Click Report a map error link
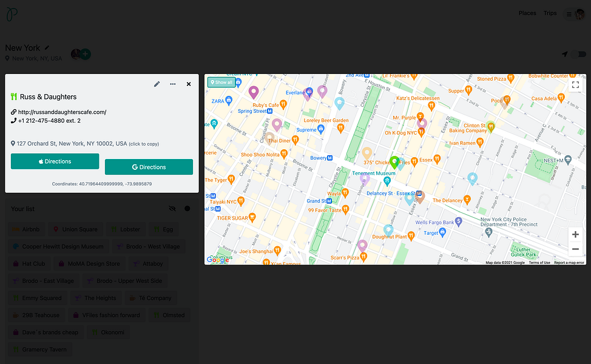 [x=569, y=263]
